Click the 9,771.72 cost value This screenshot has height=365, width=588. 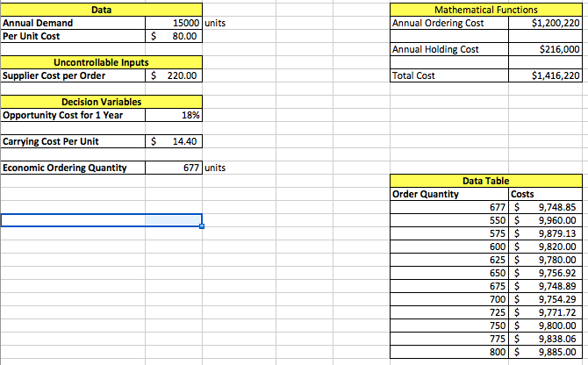coord(545,312)
